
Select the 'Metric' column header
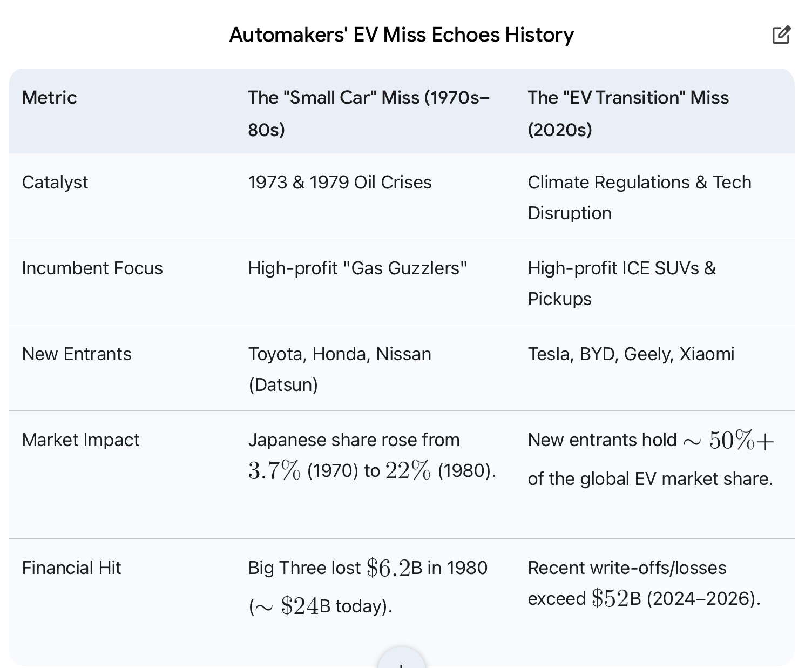50,98
